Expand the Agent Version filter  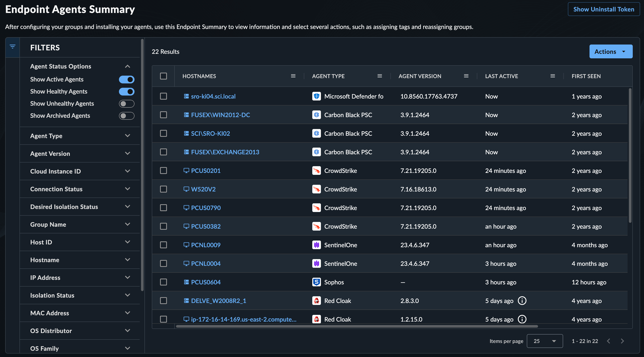[x=128, y=153]
